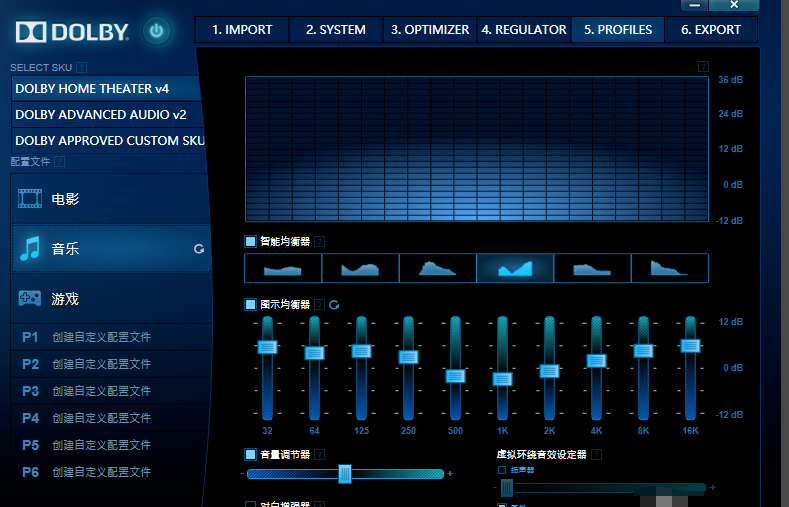Choose the third equalizer preset curve
The image size is (789, 507).
tap(437, 268)
